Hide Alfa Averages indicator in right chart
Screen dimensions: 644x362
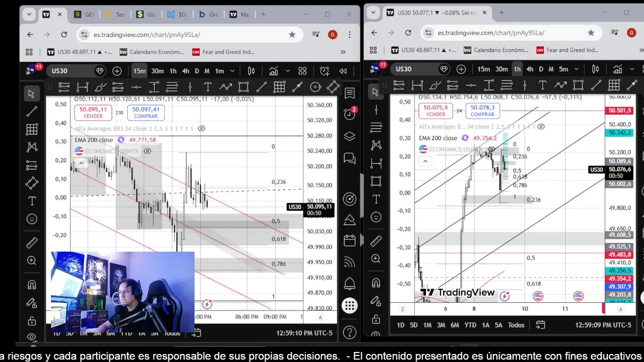(x=541, y=127)
